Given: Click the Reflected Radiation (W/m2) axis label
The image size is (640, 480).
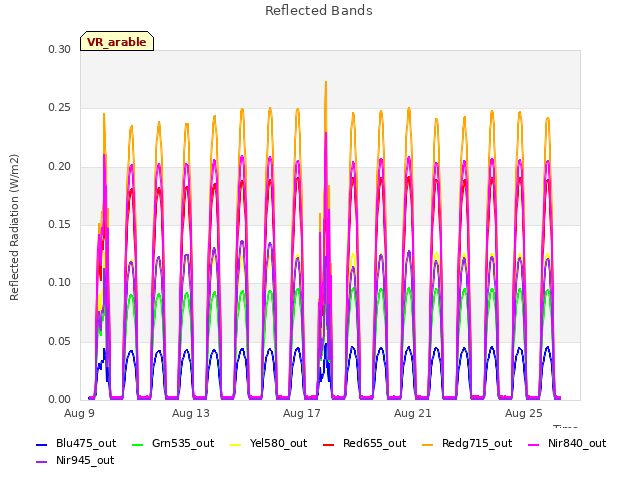Looking at the screenshot, I should click(14, 227).
